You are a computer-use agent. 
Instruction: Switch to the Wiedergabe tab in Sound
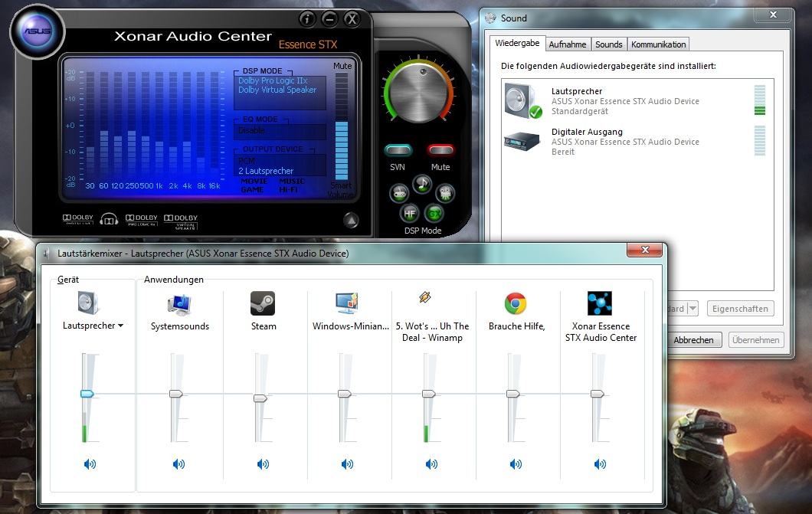tap(517, 43)
